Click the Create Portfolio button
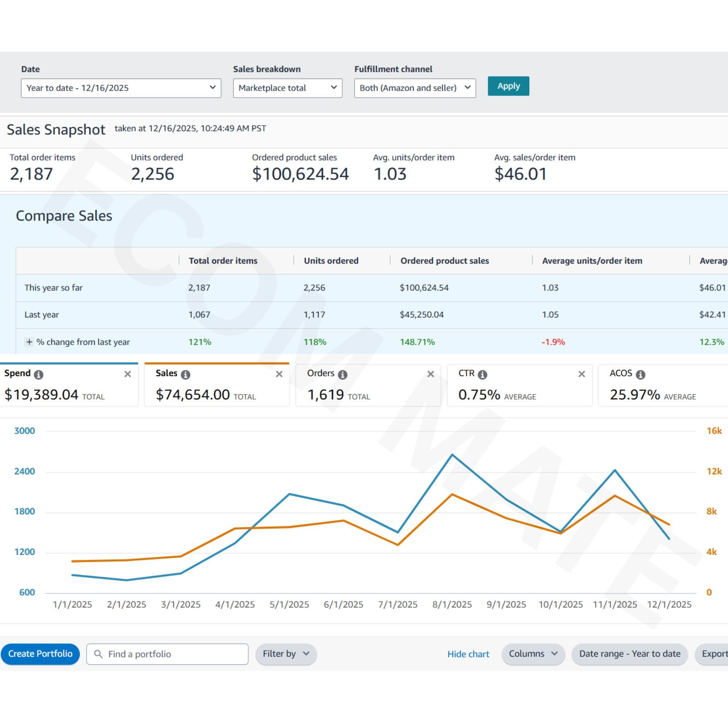The width and height of the screenshot is (728, 728). [x=40, y=654]
